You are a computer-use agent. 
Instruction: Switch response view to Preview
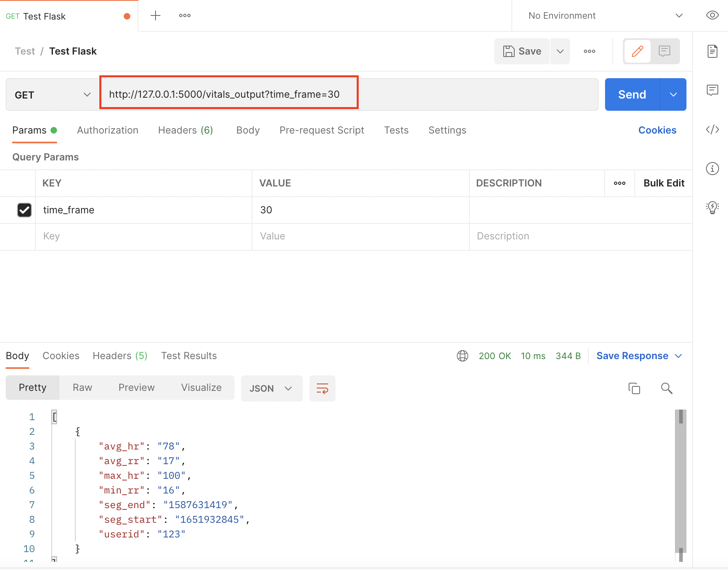[x=136, y=388]
